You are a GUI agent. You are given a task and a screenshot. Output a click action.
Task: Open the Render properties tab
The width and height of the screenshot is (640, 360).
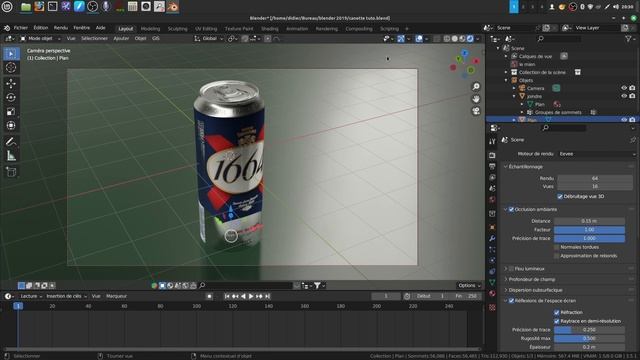click(492, 156)
